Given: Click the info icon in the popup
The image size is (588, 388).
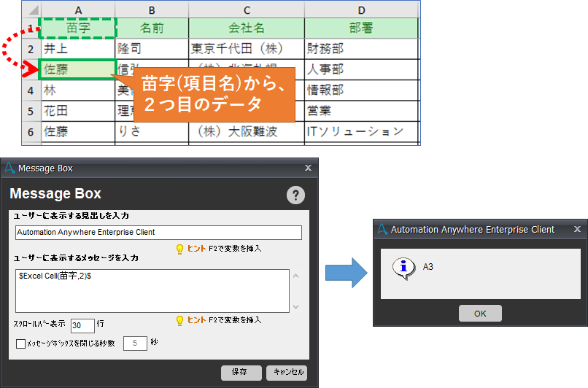Looking at the screenshot, I should 403,268.
